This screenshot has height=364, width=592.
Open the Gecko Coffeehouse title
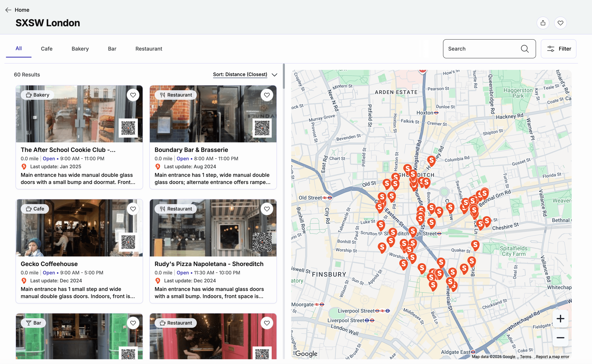click(x=49, y=264)
